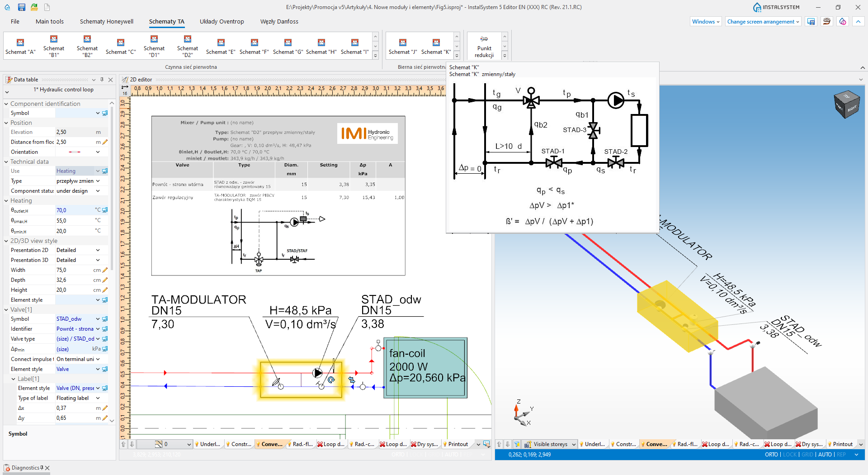The height and width of the screenshot is (475, 868).
Task: Click the Open project folder icon
Action: [x=34, y=7]
